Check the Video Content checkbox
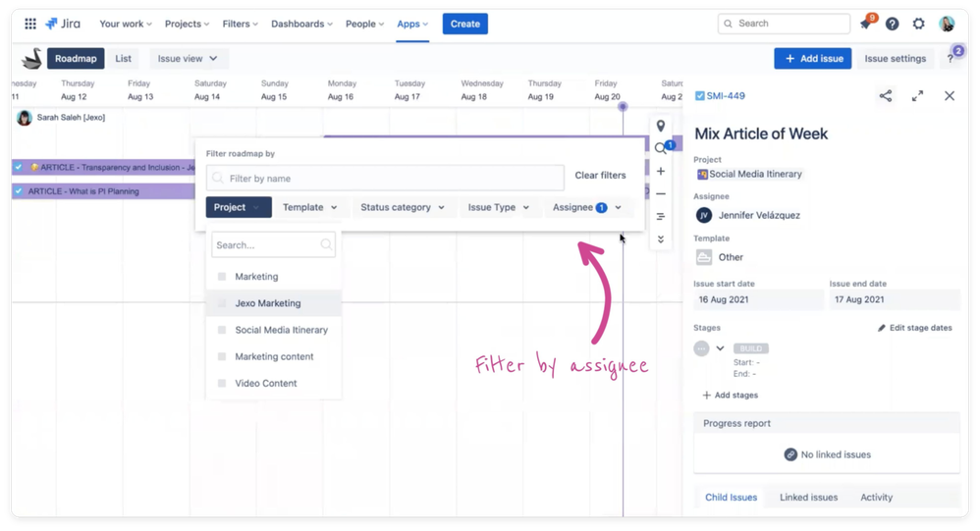 click(221, 383)
